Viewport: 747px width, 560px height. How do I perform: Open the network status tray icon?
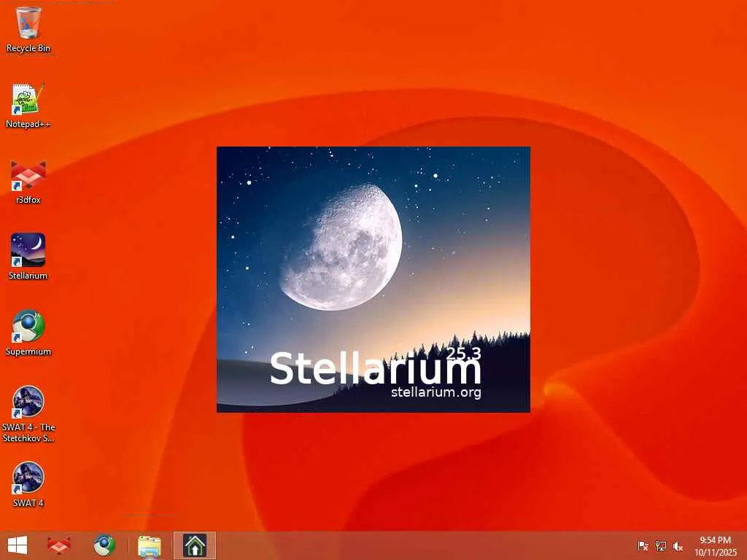(660, 546)
